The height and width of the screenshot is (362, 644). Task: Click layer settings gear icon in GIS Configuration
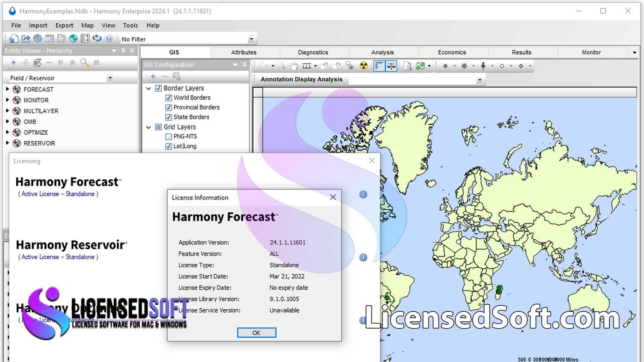[x=176, y=76]
